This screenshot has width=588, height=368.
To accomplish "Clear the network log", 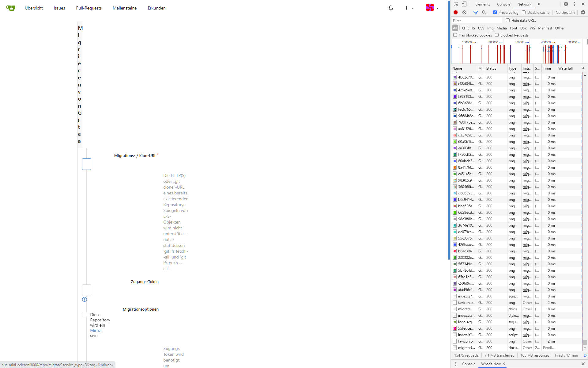I will pyautogui.click(x=465, y=12).
